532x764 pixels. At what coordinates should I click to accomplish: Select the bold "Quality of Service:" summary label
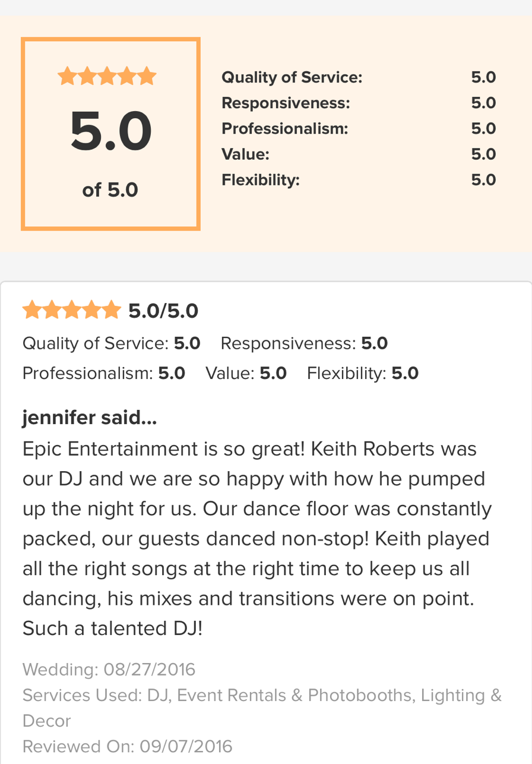[x=292, y=77]
